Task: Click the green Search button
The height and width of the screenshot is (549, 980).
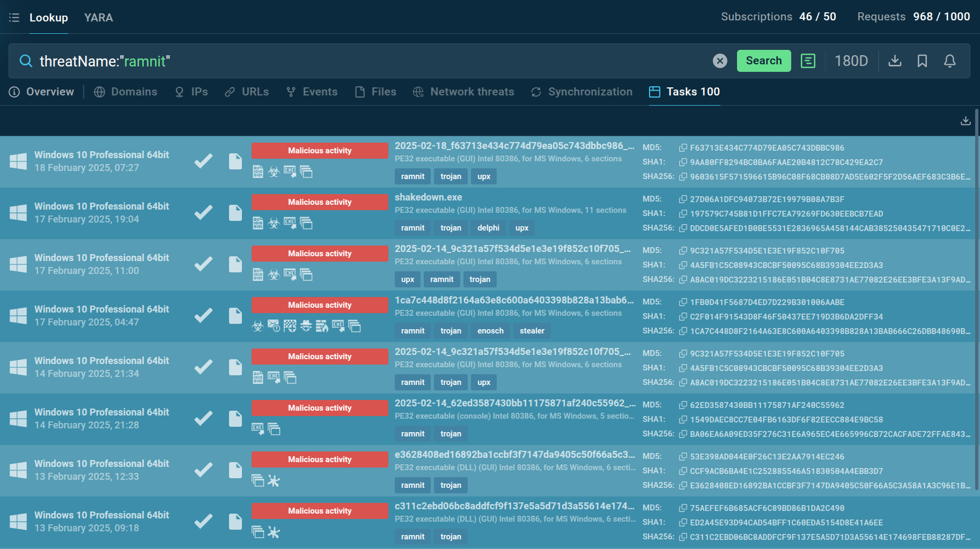Action: point(764,61)
